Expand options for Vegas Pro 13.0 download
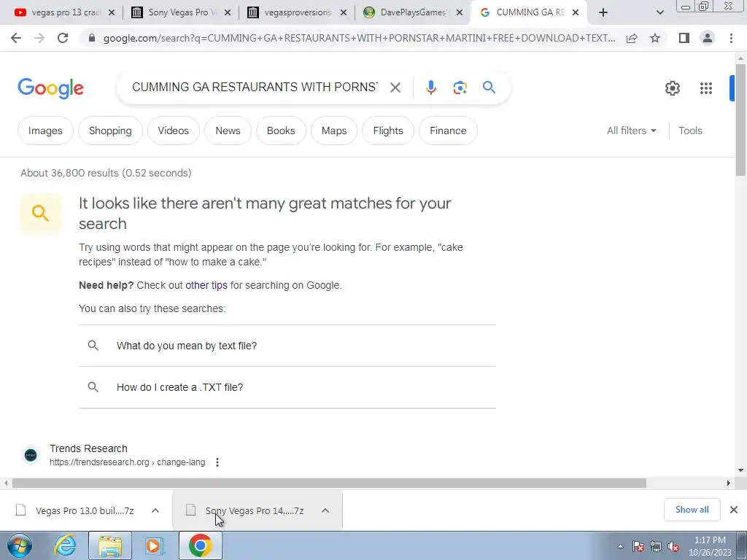The width and height of the screenshot is (747, 560). point(155,510)
